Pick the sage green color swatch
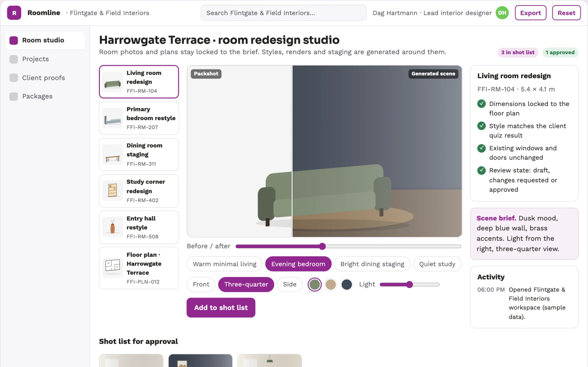588x367 pixels. [315, 284]
